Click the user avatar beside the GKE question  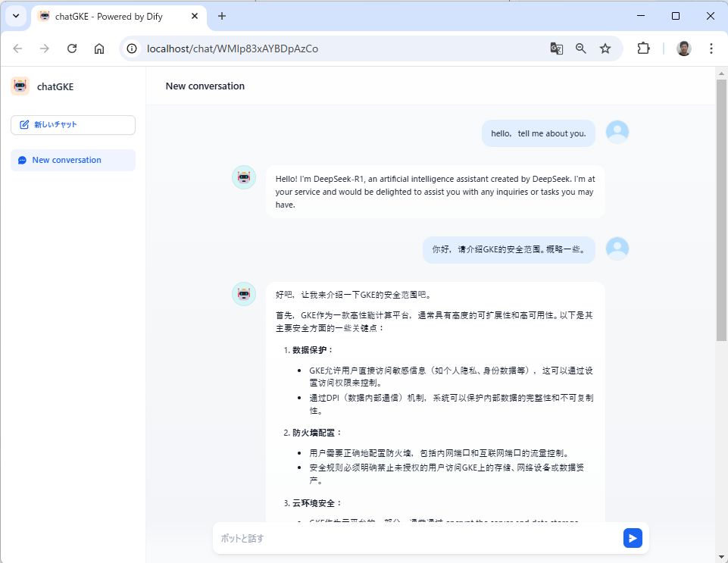tap(617, 249)
